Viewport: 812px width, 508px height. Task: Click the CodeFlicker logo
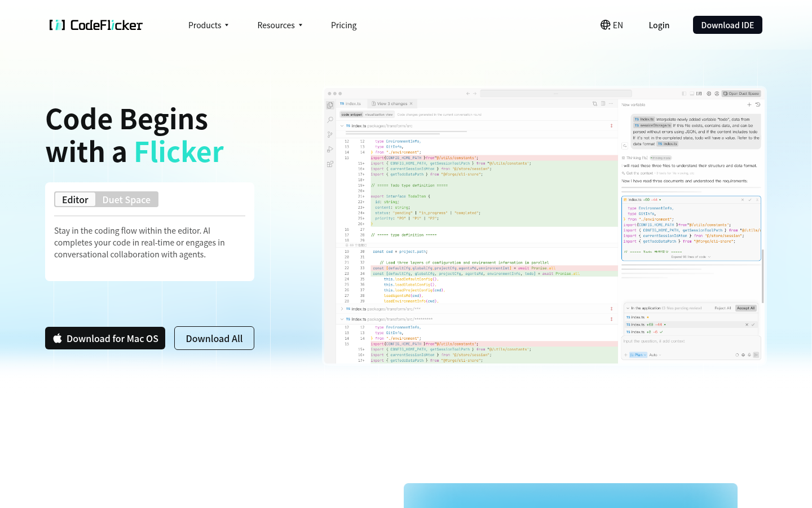coord(96,25)
